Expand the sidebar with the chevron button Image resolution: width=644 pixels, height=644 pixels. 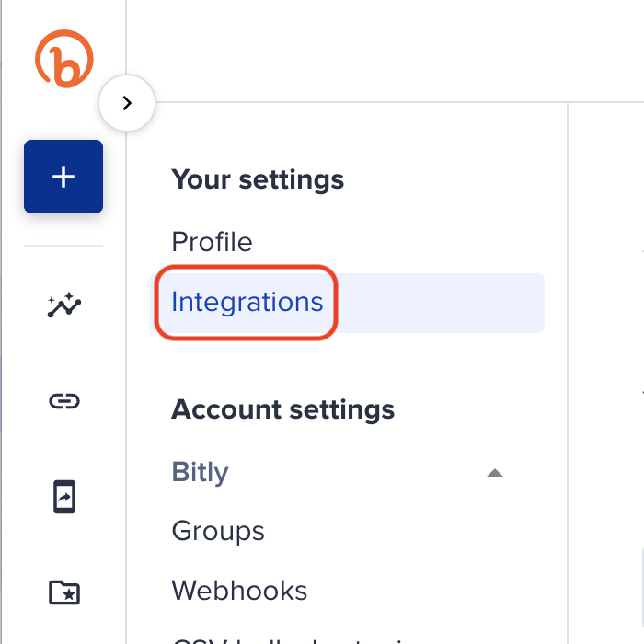coord(127,103)
